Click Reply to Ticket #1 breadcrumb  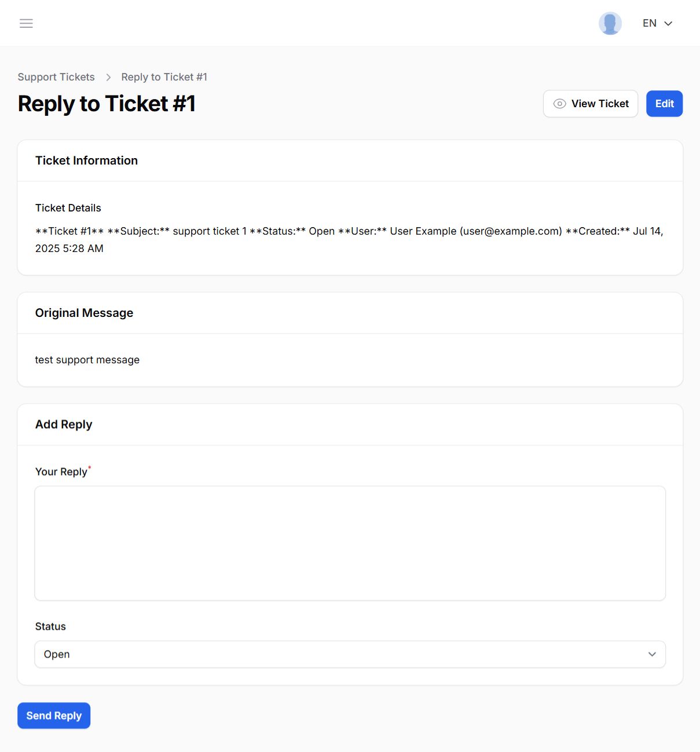coord(164,77)
